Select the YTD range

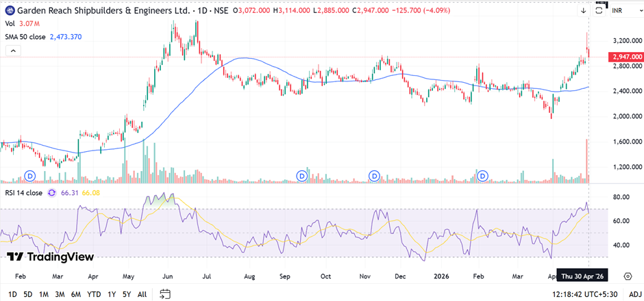(93, 294)
